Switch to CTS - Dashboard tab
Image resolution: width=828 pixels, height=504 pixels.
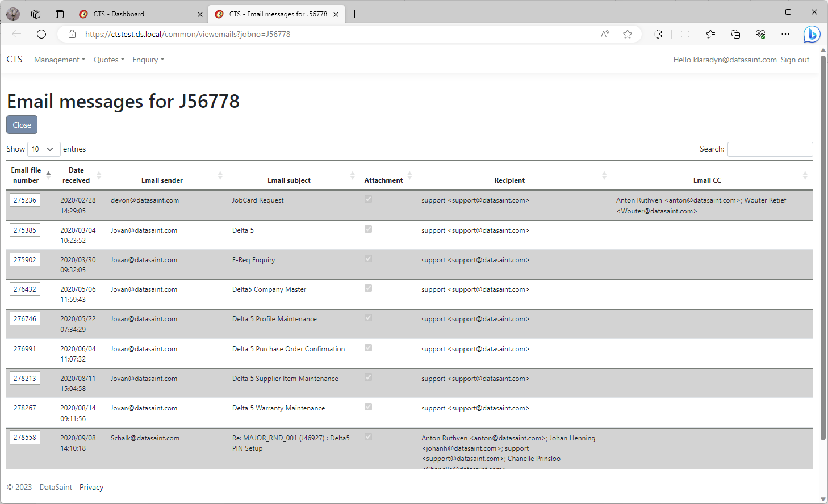[x=141, y=14]
